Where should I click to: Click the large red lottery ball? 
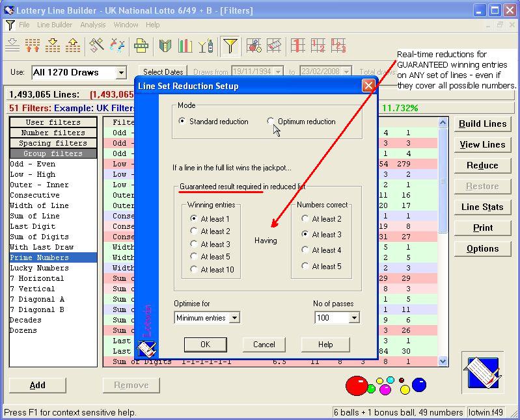(356, 385)
